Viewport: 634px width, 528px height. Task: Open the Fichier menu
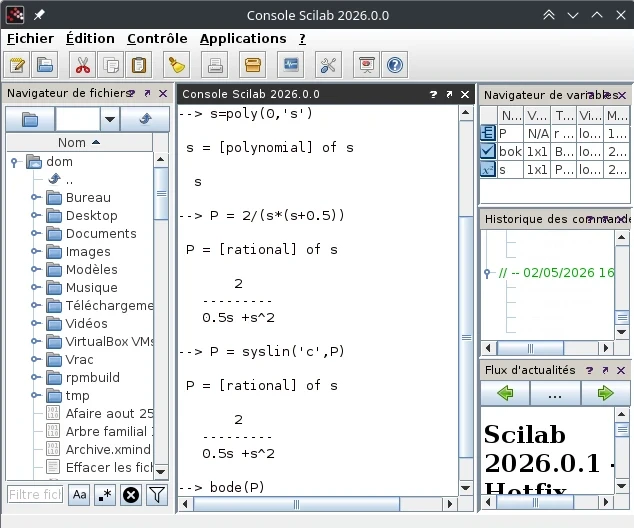(x=30, y=39)
